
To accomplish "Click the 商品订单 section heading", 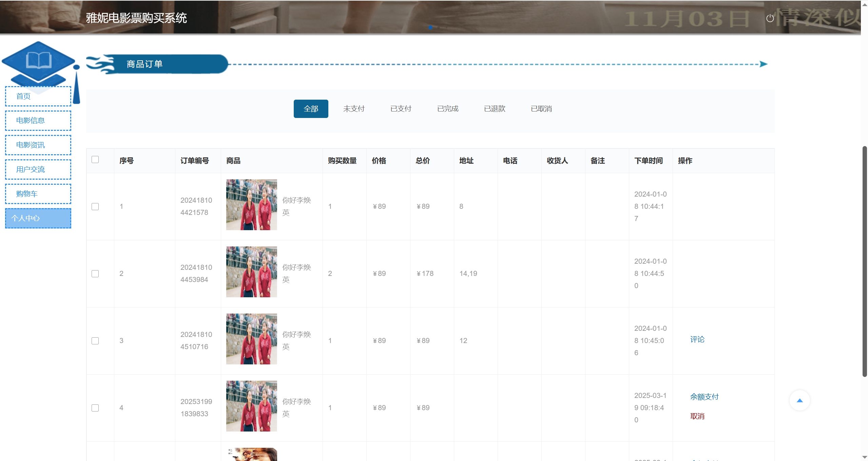I will pyautogui.click(x=145, y=64).
